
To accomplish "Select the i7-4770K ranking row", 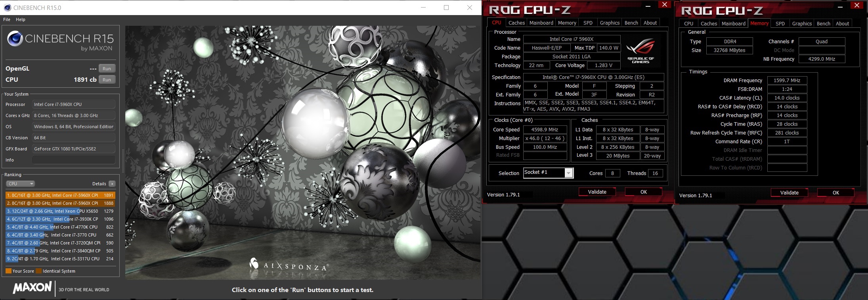I will point(60,227).
